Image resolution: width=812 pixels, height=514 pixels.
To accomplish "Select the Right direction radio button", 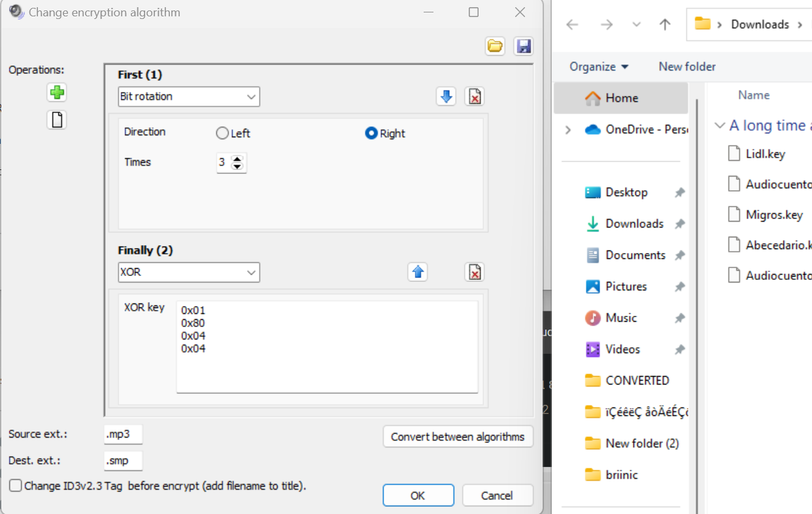I will pos(371,133).
